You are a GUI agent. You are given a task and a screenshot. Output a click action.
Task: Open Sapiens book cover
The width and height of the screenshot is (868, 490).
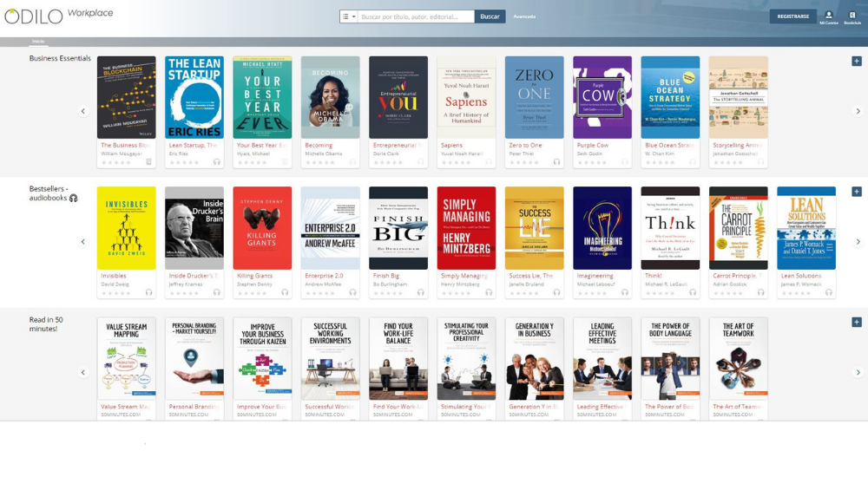[466, 97]
